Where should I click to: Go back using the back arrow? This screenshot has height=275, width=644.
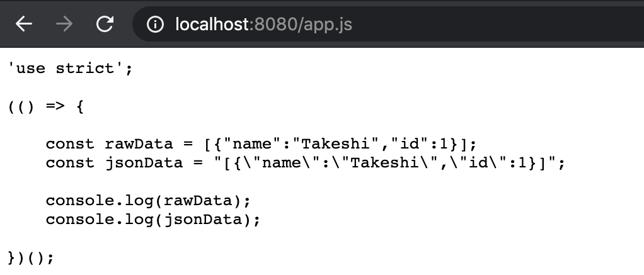coord(23,24)
